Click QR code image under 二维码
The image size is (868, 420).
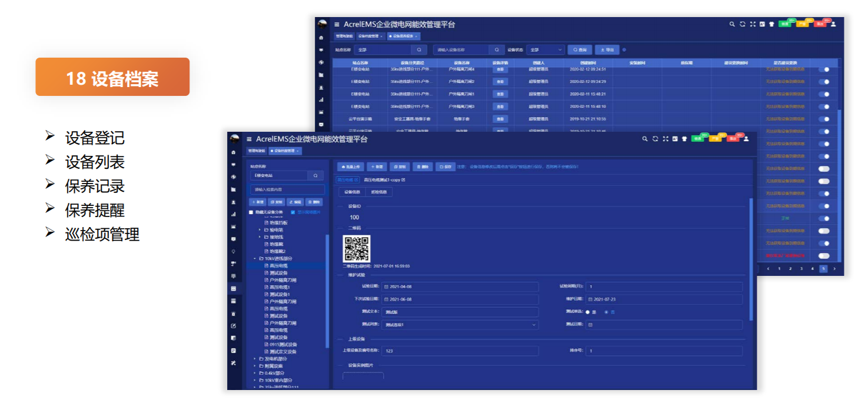357,248
